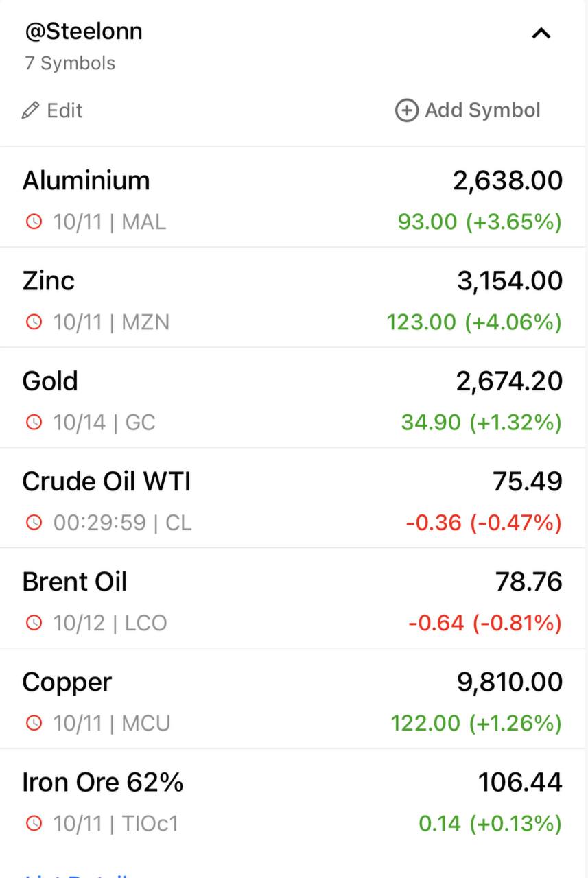588x878 pixels.
Task: Select the Iron Ore 62% entry
Action: [294, 798]
